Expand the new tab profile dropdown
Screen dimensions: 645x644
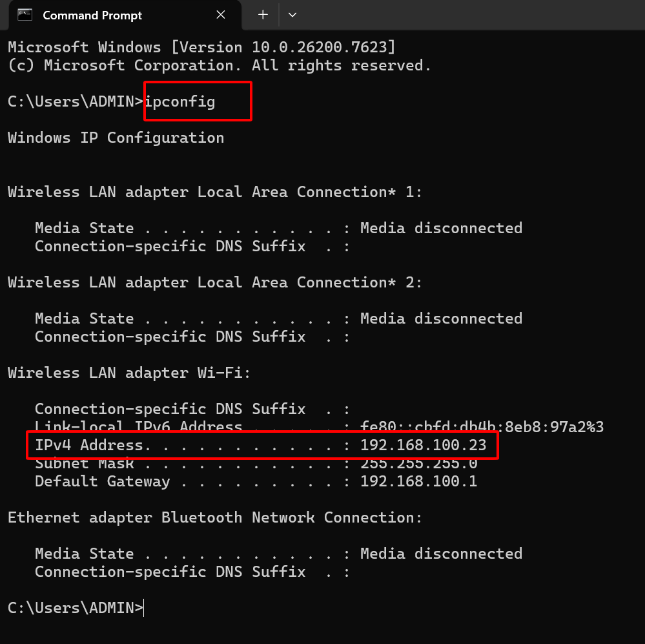click(292, 15)
